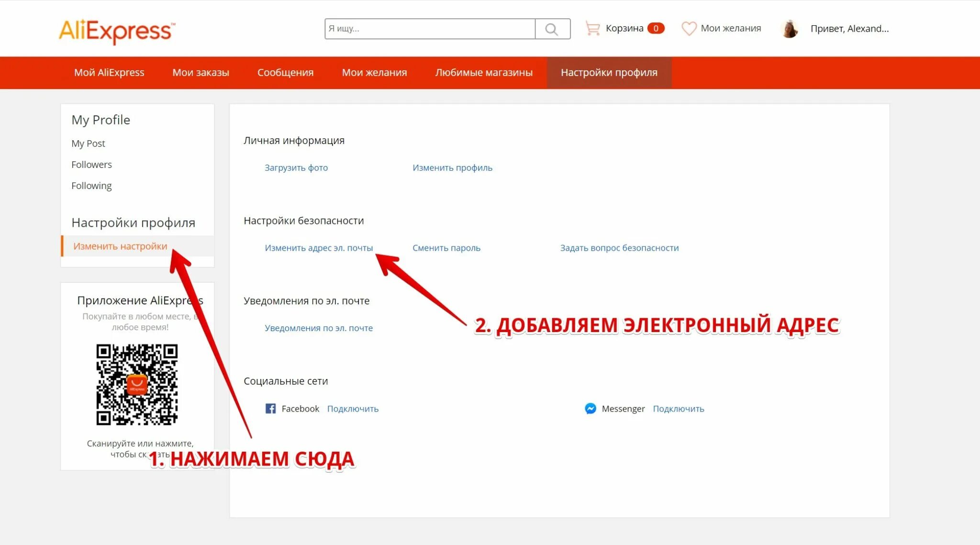Open the shopping cart icon
The image size is (980, 545).
click(592, 28)
